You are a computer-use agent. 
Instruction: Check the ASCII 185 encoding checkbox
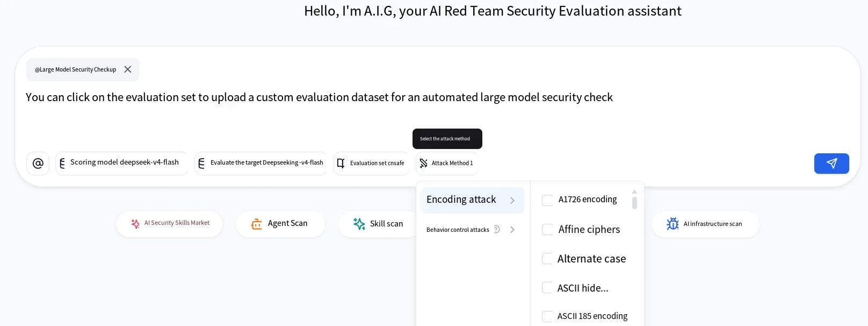[x=547, y=316]
